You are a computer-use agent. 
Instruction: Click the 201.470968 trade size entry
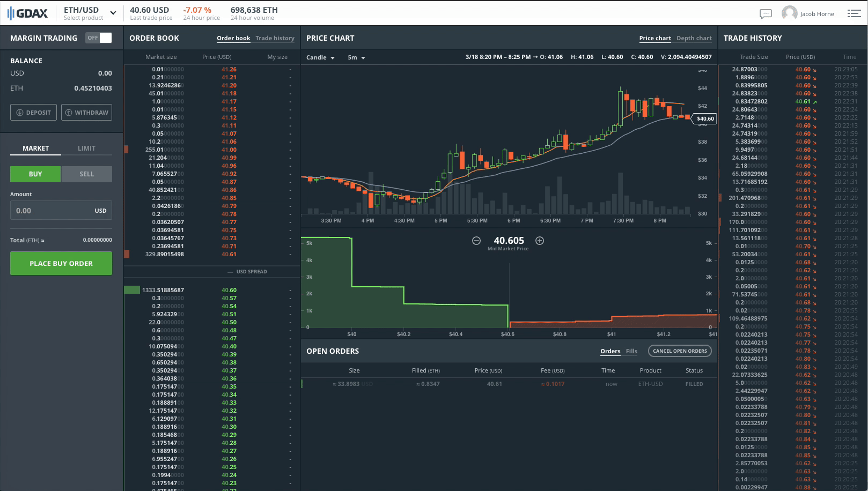coord(748,198)
